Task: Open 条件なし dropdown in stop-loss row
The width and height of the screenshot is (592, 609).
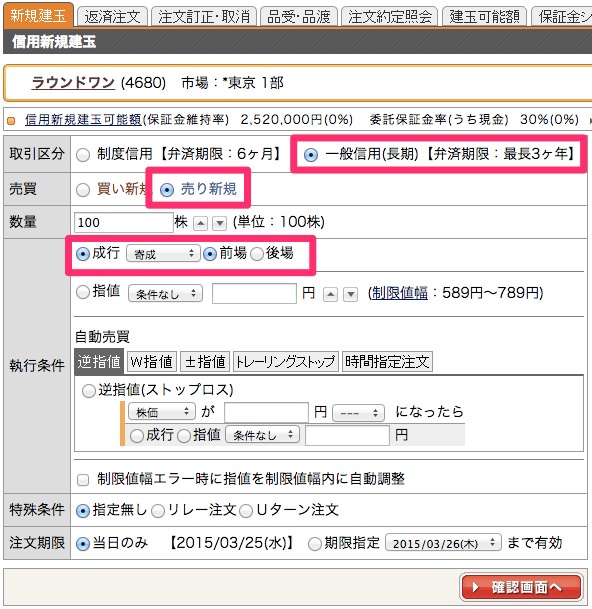Action: [x=263, y=435]
